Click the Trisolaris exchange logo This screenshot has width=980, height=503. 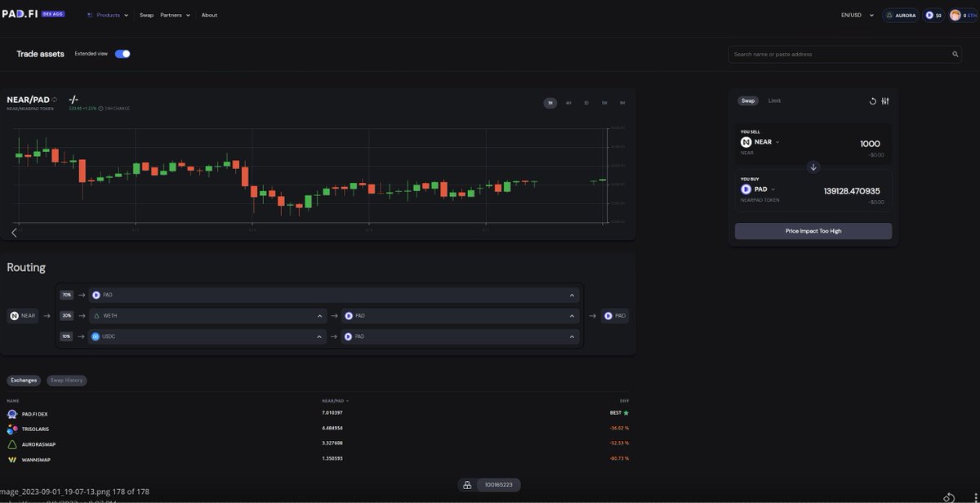[12, 429]
